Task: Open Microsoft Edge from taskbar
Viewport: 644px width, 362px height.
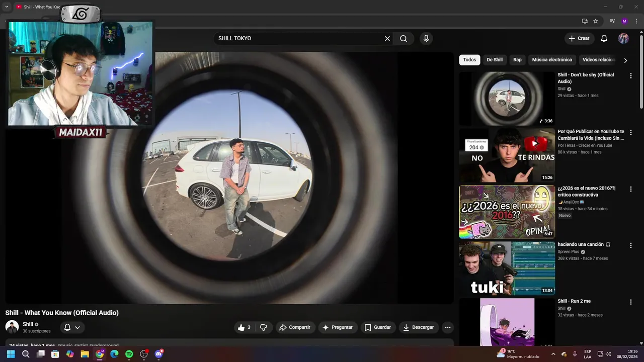Action: pos(114,354)
